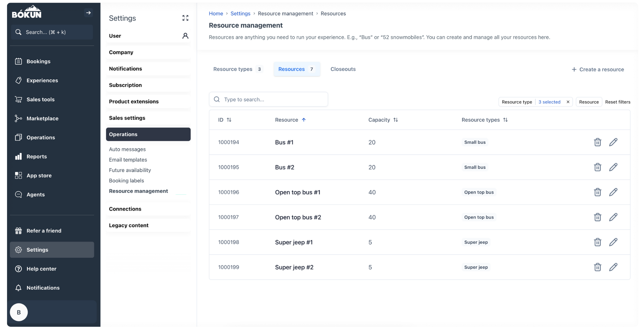The height and width of the screenshot is (330, 644).
Task: Collapse the main navigation sidebar
Action: click(89, 13)
